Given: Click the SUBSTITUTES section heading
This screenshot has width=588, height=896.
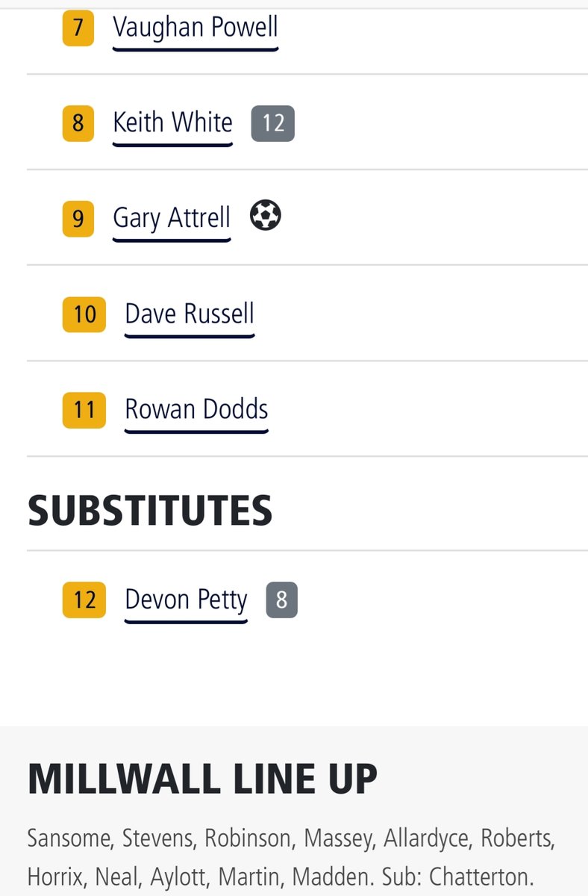Looking at the screenshot, I should [x=150, y=511].
